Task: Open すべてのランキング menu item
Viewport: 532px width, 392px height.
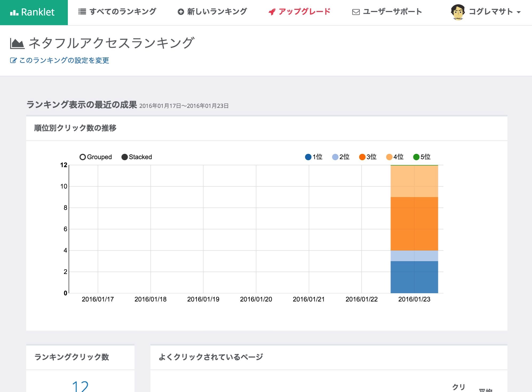Action: (x=117, y=12)
